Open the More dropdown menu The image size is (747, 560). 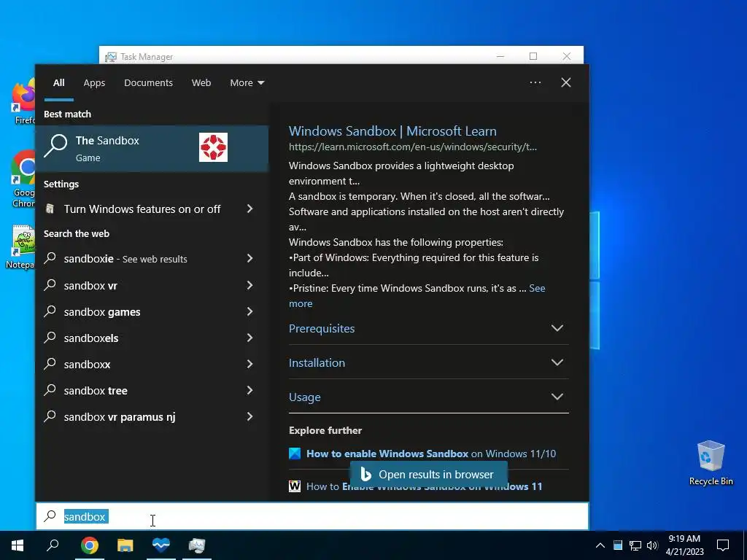(x=247, y=83)
